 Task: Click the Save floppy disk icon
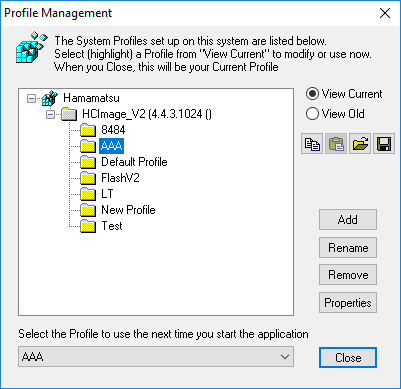point(384,144)
